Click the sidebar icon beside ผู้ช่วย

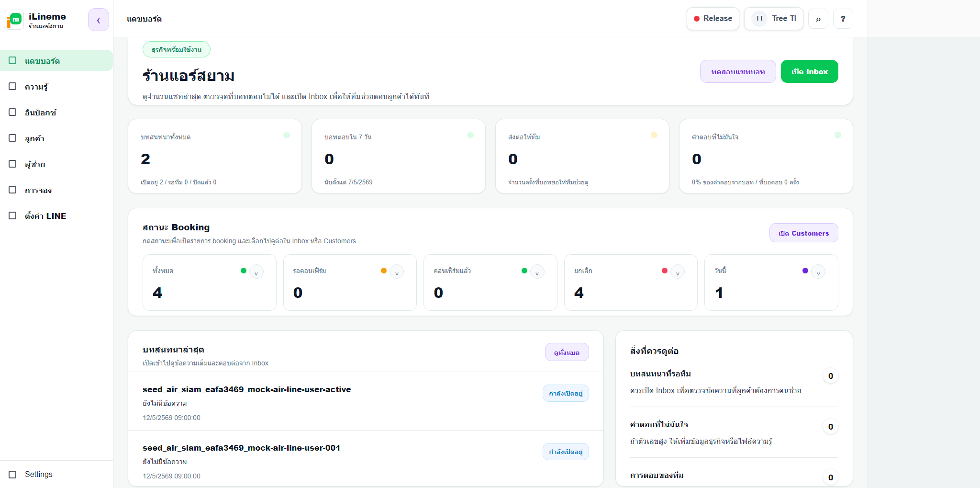pos(12,164)
